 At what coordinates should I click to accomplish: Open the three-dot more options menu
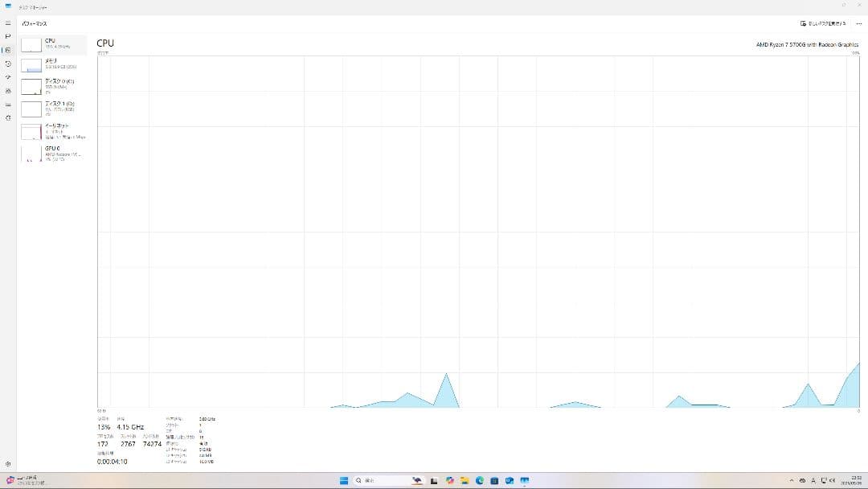click(858, 23)
